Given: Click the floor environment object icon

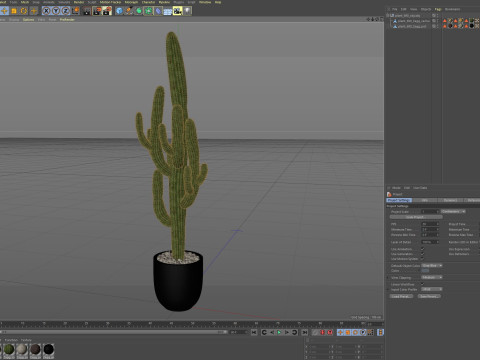Looking at the screenshot, I should click(x=168, y=11).
